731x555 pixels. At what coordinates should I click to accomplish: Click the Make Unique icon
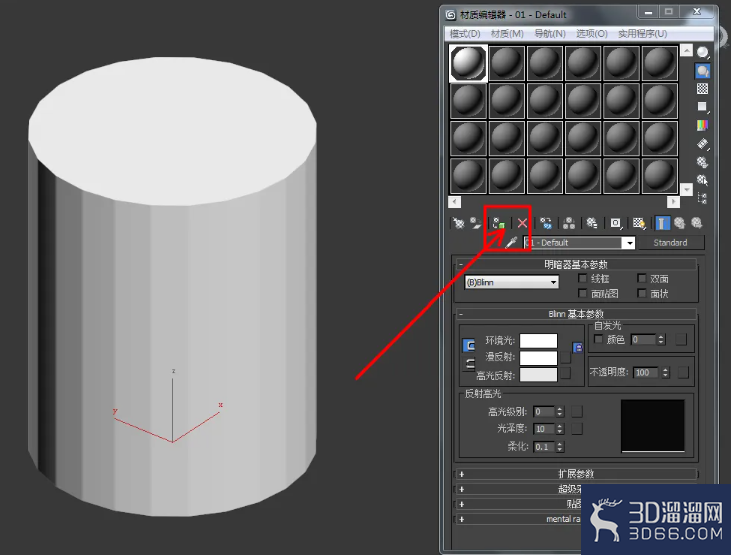569,223
